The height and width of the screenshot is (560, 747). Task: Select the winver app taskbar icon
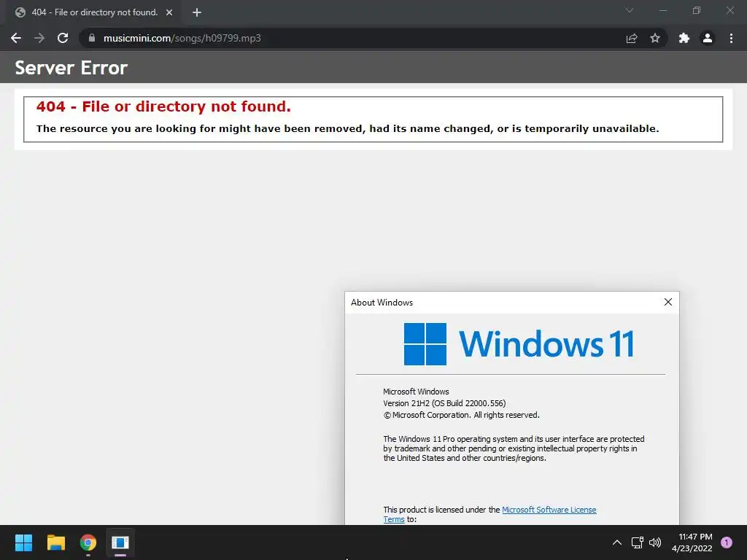(120, 542)
